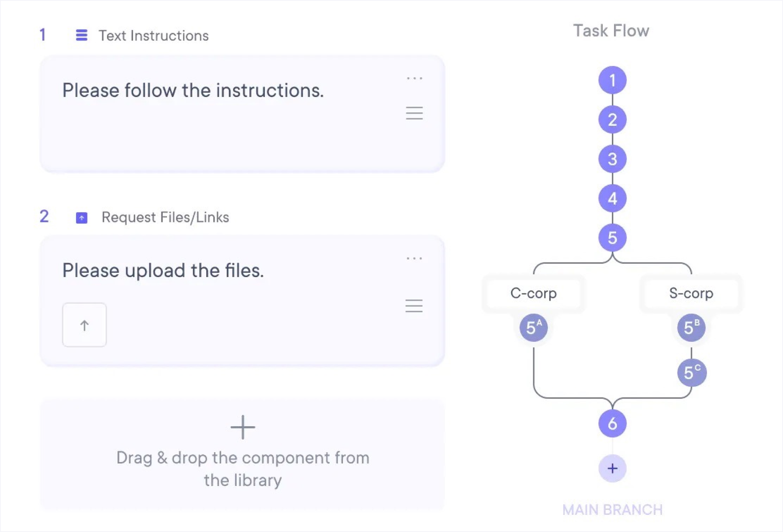This screenshot has height=532, width=783.
Task: Open branch step 5A node
Action: pos(533,328)
